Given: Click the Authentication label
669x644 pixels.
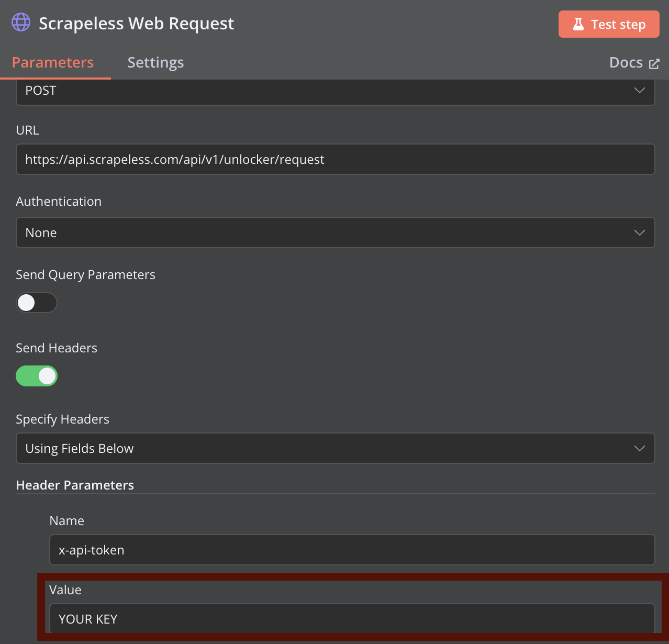Looking at the screenshot, I should [x=59, y=202].
